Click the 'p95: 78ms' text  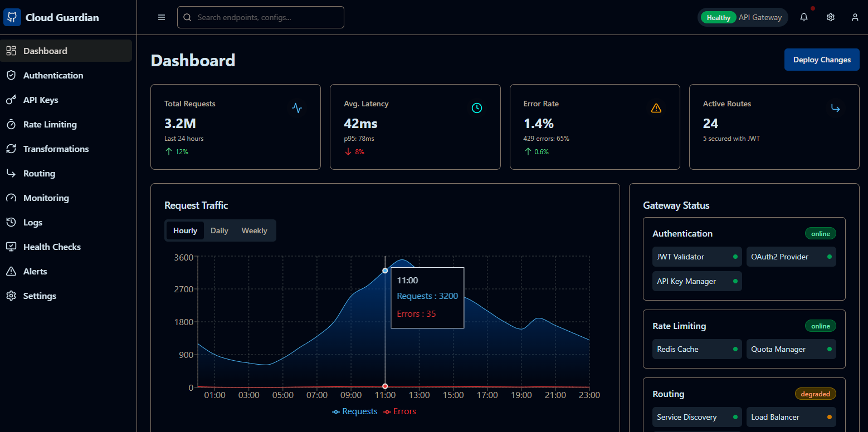[359, 139]
